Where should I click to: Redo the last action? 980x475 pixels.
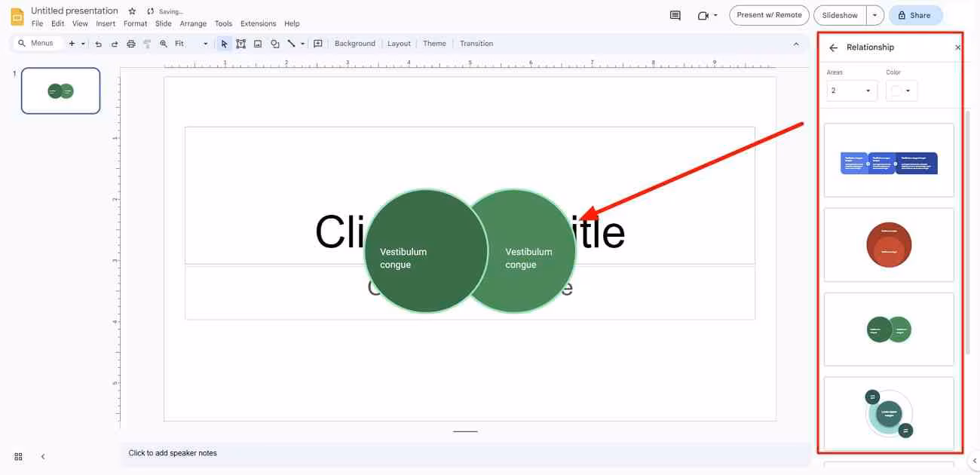[115, 44]
